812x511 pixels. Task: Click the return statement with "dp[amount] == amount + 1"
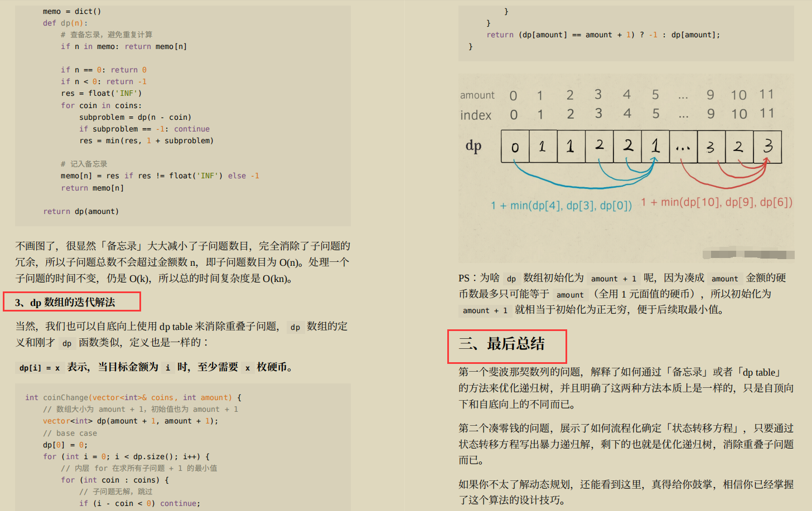click(603, 35)
